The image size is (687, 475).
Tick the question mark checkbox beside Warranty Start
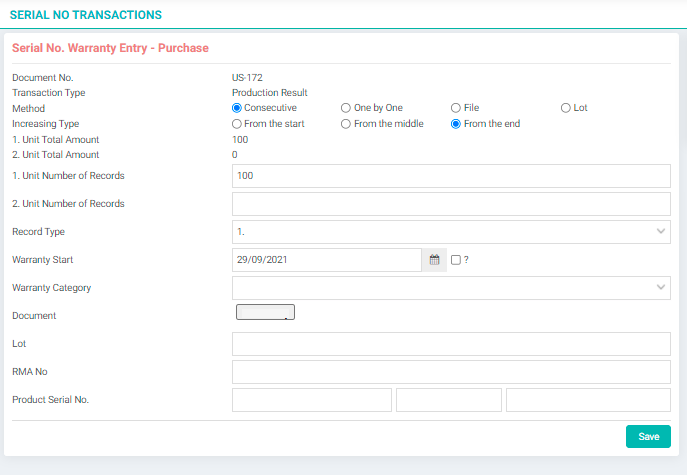[456, 260]
